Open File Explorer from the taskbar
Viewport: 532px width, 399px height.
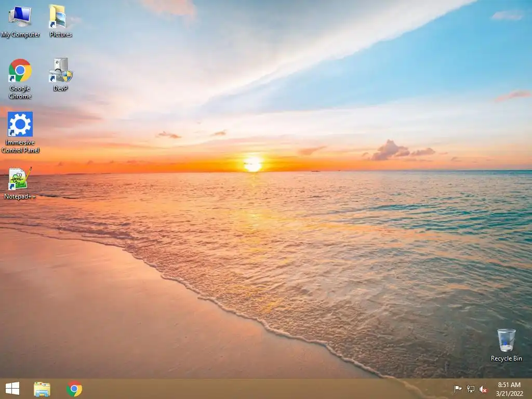point(42,389)
